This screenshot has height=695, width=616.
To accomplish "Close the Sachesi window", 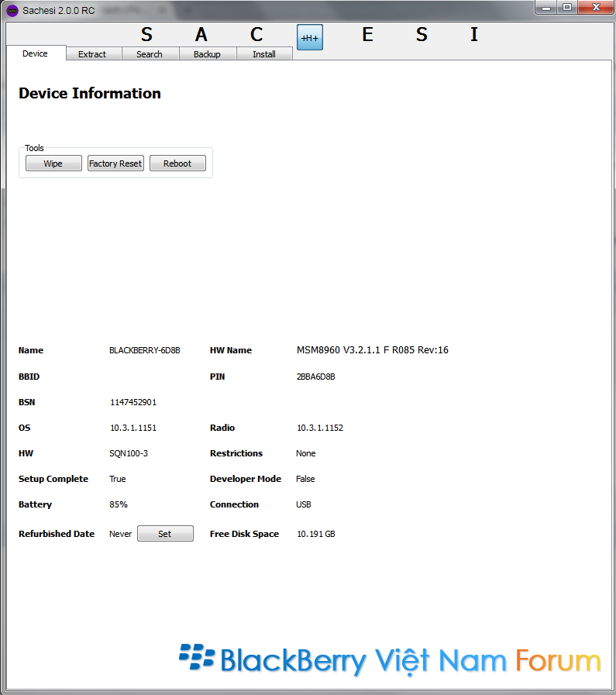I will click(596, 8).
